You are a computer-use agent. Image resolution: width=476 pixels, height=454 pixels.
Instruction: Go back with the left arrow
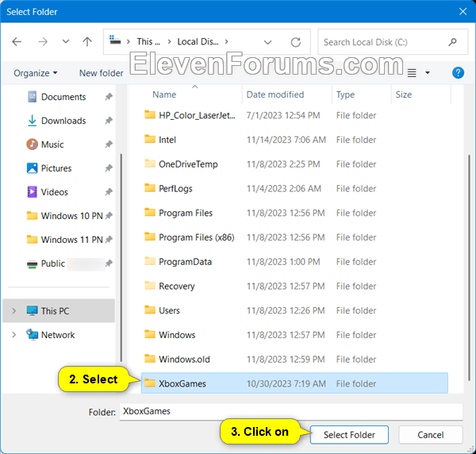click(x=17, y=41)
